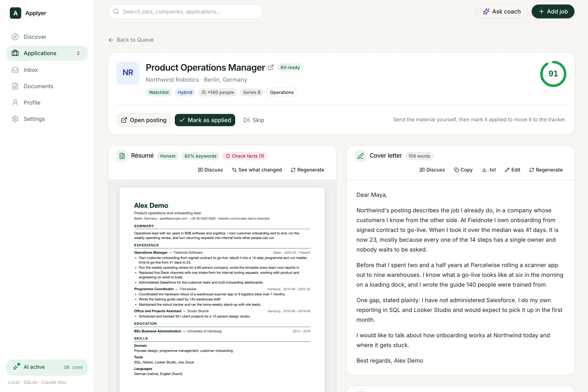Click the NR company avatar
Viewport: 588px width, 392px height.
(128, 73)
